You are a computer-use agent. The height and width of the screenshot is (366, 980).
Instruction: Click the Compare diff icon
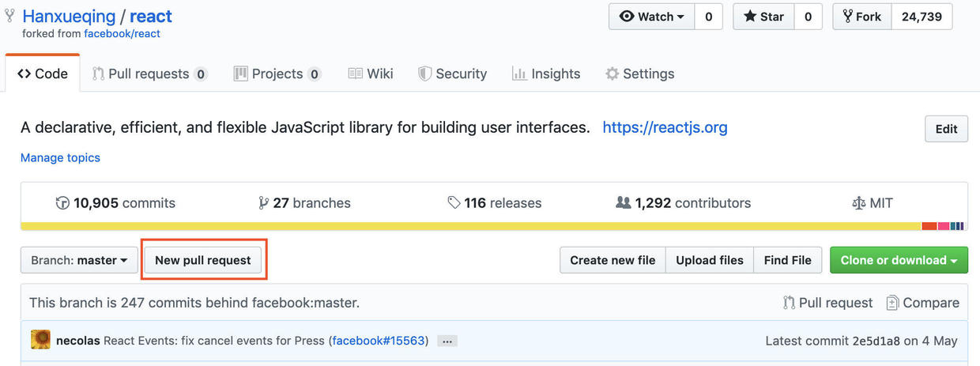point(892,303)
